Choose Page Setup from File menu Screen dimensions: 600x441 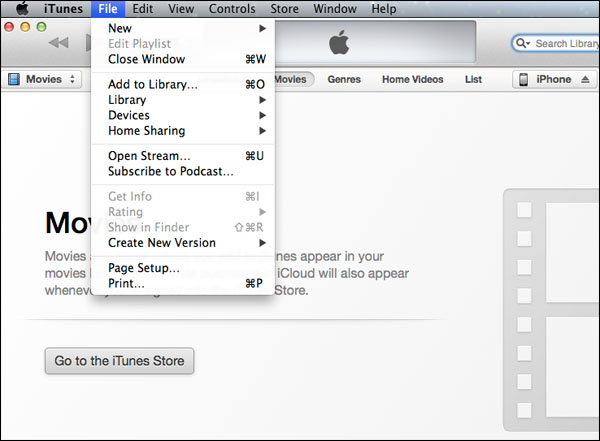[x=183, y=268]
